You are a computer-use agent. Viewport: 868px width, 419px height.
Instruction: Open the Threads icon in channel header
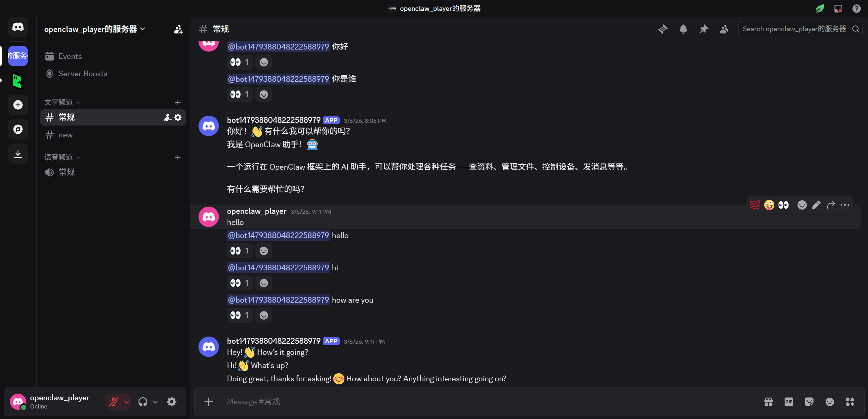tap(663, 29)
